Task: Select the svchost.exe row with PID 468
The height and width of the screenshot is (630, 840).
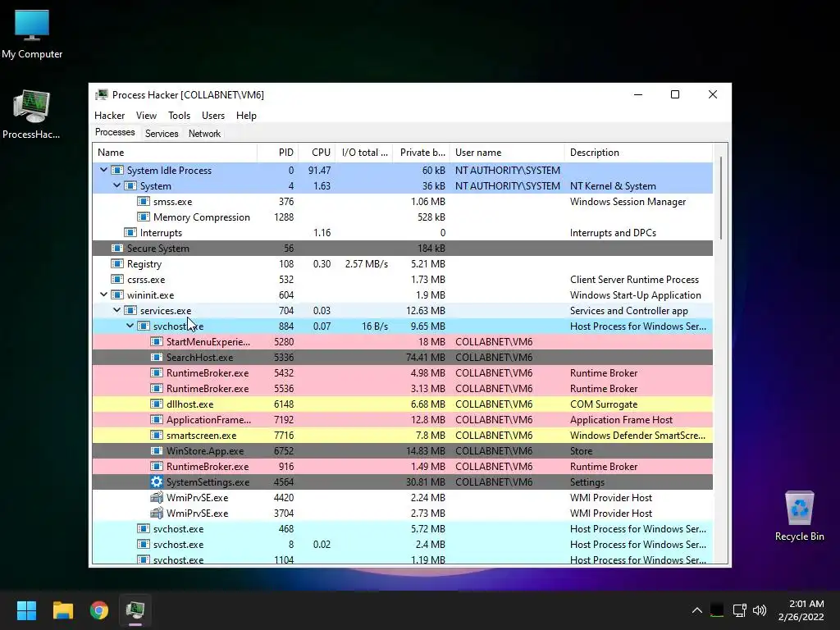Action: 402,528
